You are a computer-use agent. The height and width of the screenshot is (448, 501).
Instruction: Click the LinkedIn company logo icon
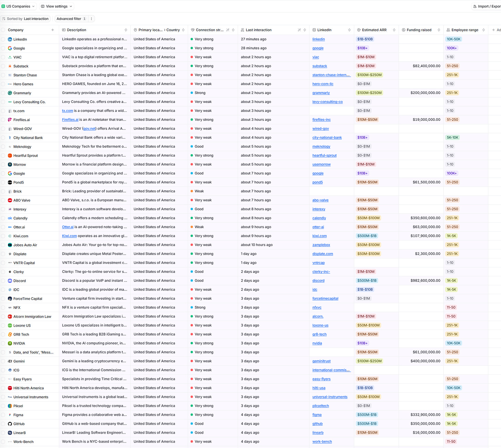point(10,39)
